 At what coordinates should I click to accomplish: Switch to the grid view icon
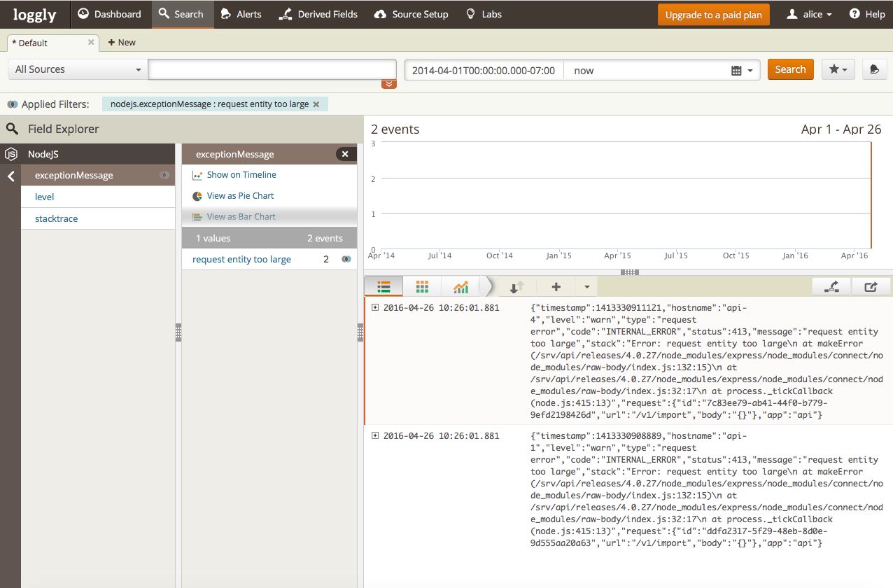point(422,286)
